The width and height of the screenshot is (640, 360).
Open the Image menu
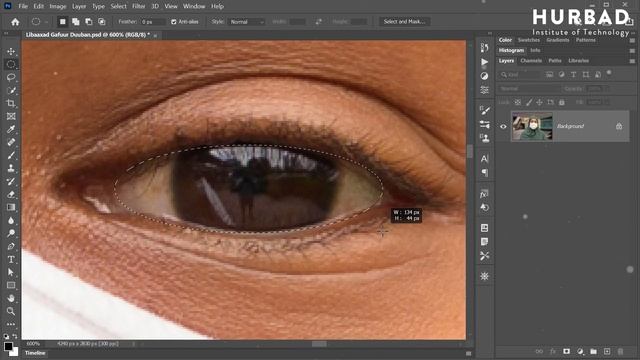58,6
